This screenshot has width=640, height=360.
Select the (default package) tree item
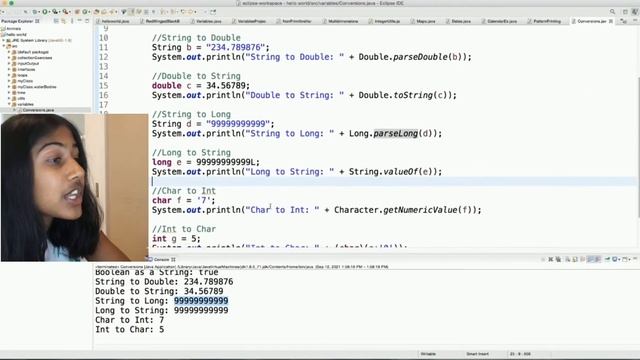(33, 52)
